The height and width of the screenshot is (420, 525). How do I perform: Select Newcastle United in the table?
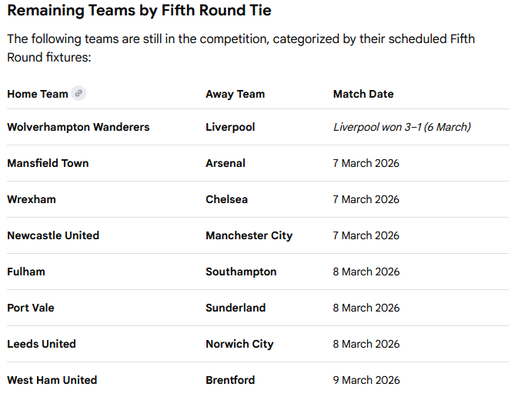(53, 235)
